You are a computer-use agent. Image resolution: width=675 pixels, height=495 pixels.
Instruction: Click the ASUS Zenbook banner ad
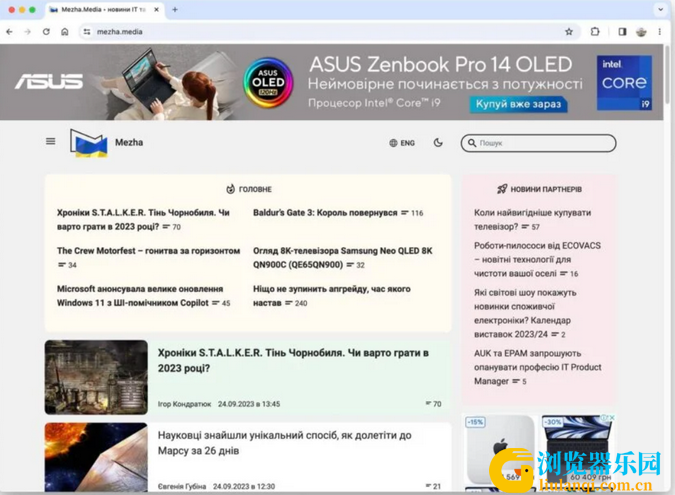pos(331,82)
